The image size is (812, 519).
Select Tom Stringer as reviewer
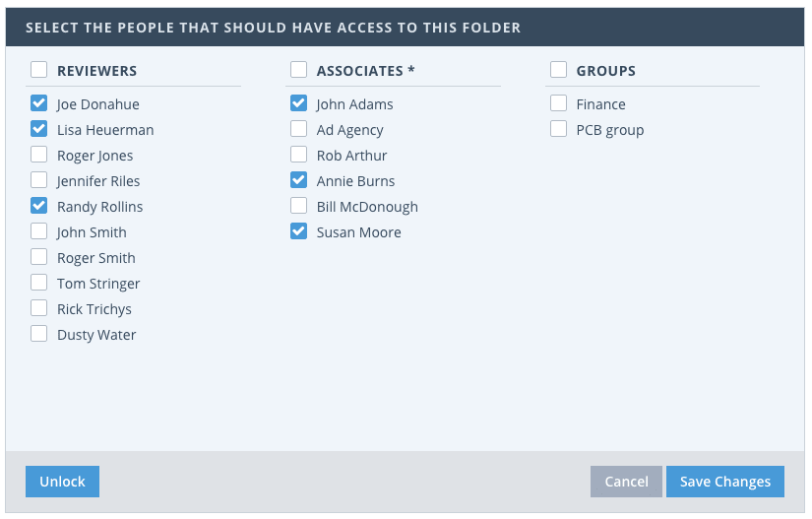pyautogui.click(x=38, y=282)
